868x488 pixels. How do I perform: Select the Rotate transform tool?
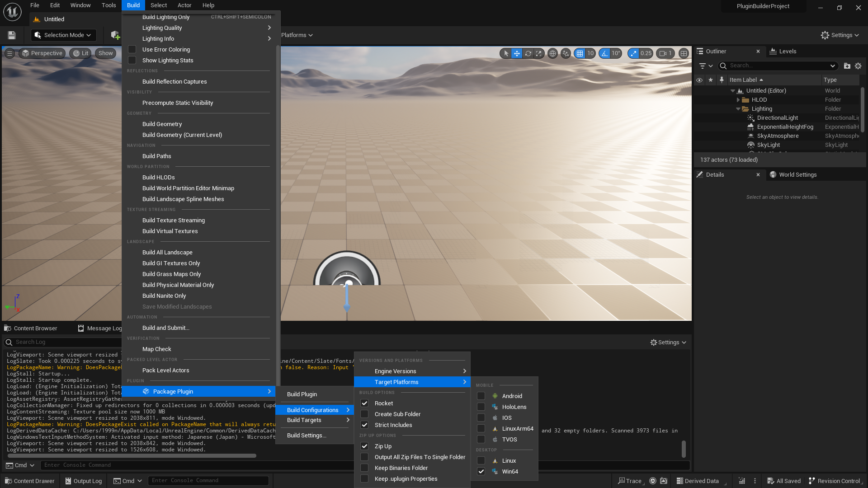pos(528,53)
